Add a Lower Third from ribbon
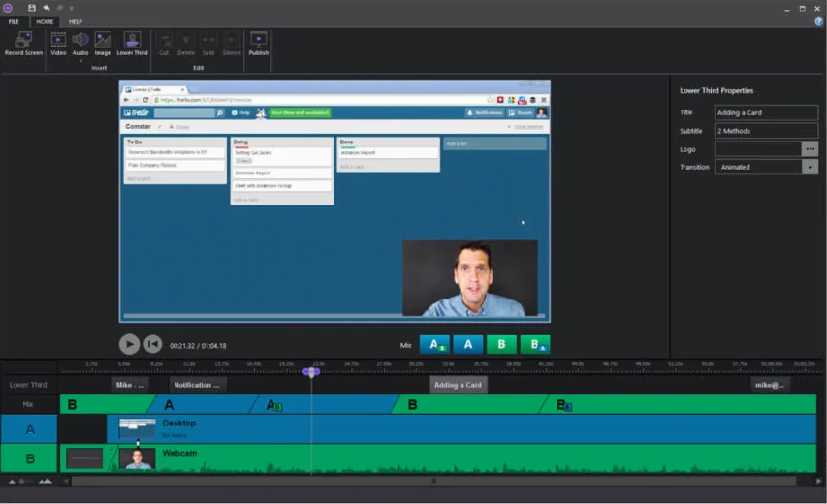The image size is (827, 504). 132,41
